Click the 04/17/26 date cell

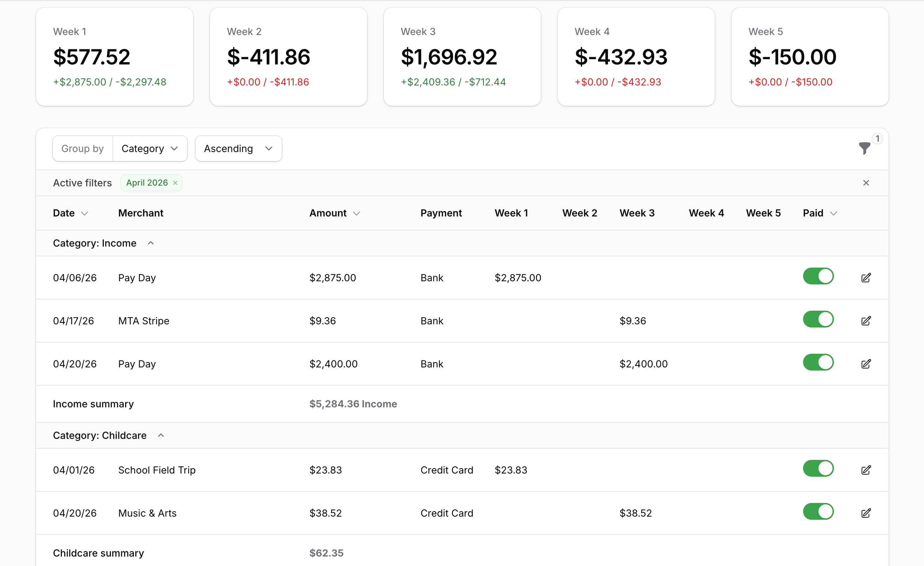pos(73,320)
